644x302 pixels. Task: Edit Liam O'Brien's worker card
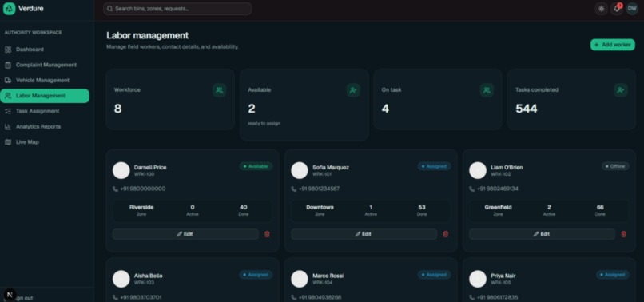pyautogui.click(x=543, y=234)
